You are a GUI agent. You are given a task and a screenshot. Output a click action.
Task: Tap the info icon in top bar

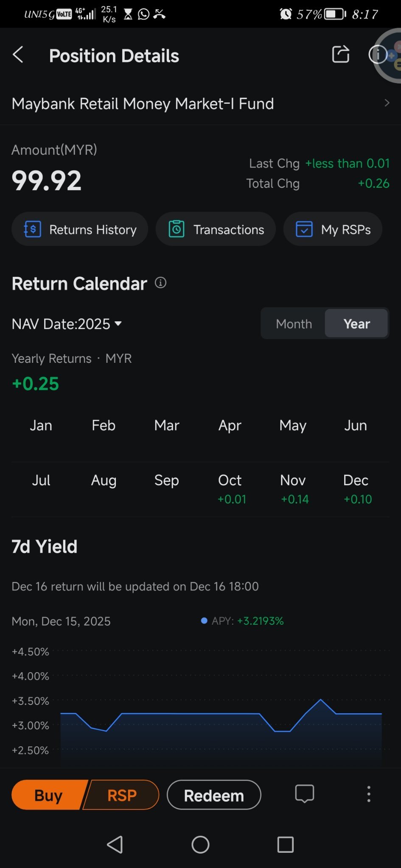(377, 54)
